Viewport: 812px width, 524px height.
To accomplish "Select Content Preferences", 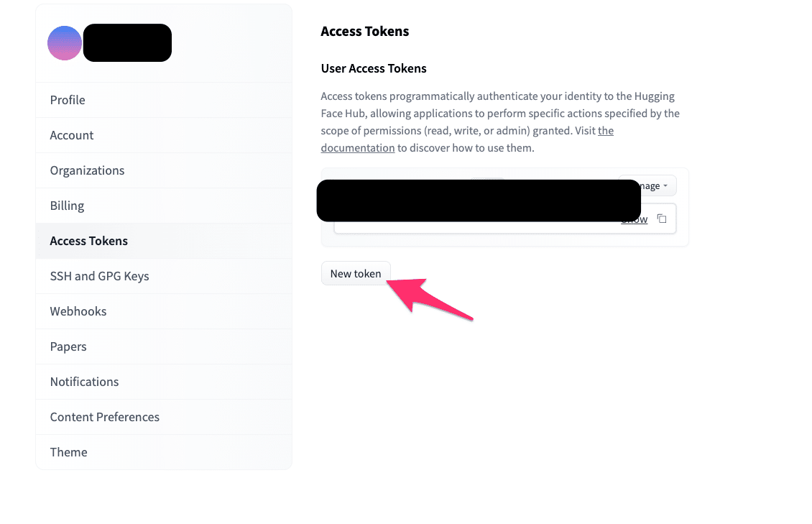I will (x=164, y=417).
